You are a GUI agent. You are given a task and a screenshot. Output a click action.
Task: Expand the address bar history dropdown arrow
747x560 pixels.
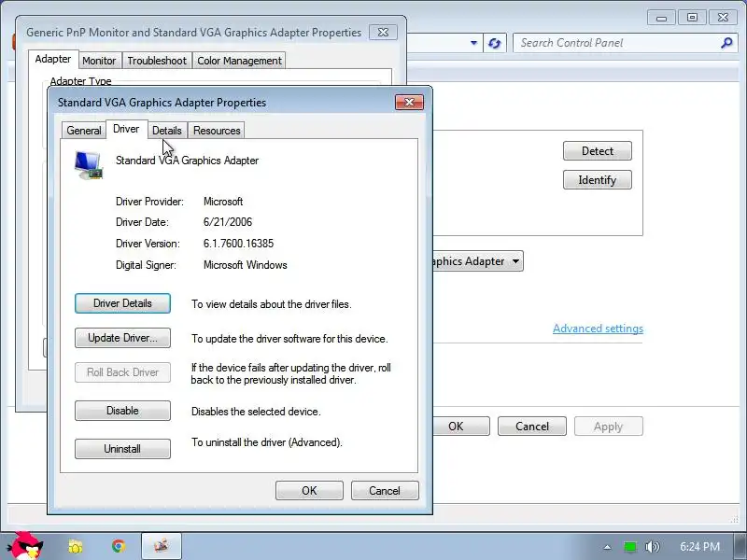tap(473, 43)
